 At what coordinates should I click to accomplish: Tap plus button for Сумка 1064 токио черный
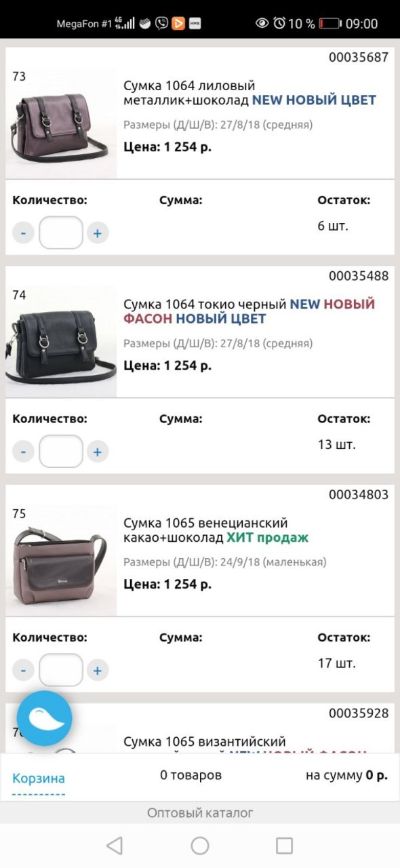[97, 452]
